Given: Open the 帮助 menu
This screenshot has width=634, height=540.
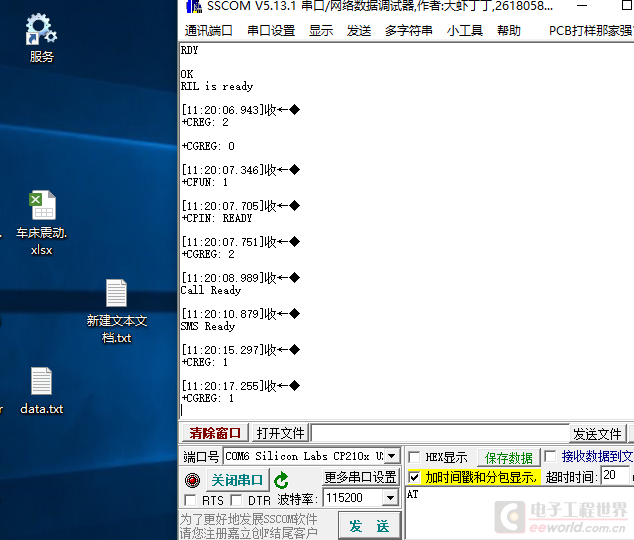Looking at the screenshot, I should tap(509, 30).
